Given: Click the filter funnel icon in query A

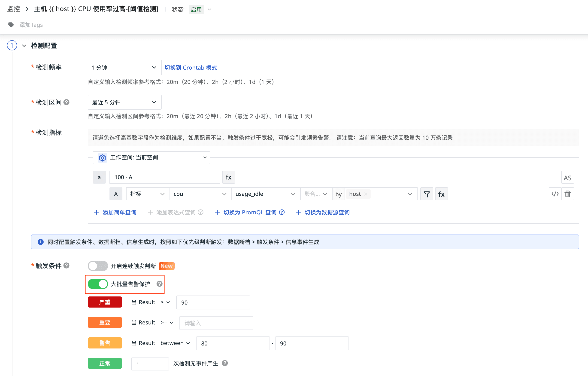Looking at the screenshot, I should click(x=426, y=194).
